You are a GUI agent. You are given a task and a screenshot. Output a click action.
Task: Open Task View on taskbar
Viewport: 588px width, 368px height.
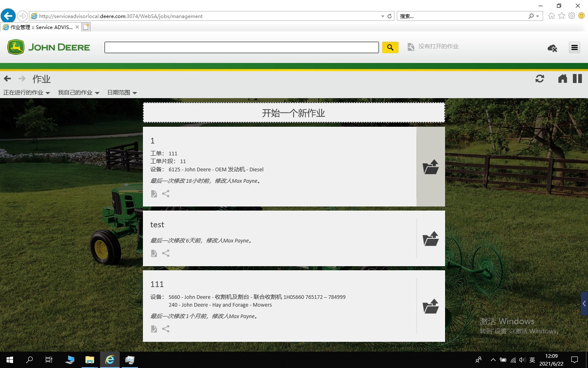[x=49, y=360]
